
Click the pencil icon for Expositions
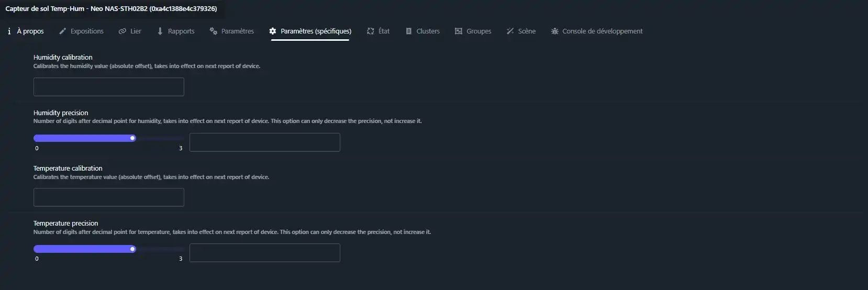click(x=63, y=31)
